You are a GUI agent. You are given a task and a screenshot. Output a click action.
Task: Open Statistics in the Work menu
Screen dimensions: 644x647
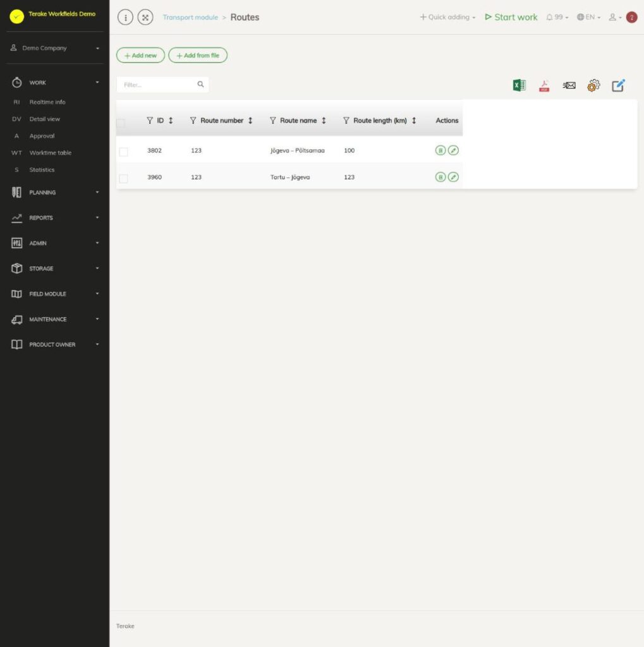(x=42, y=169)
